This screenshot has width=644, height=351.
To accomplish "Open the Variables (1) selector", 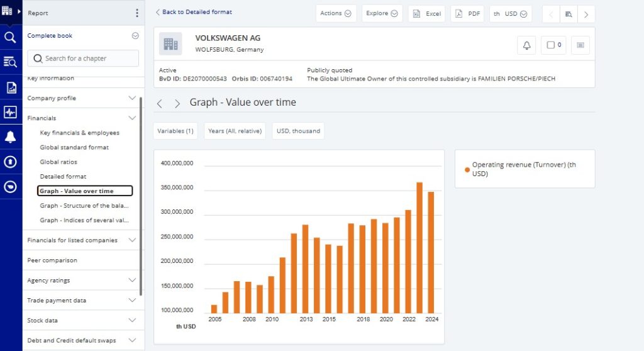I will (175, 131).
